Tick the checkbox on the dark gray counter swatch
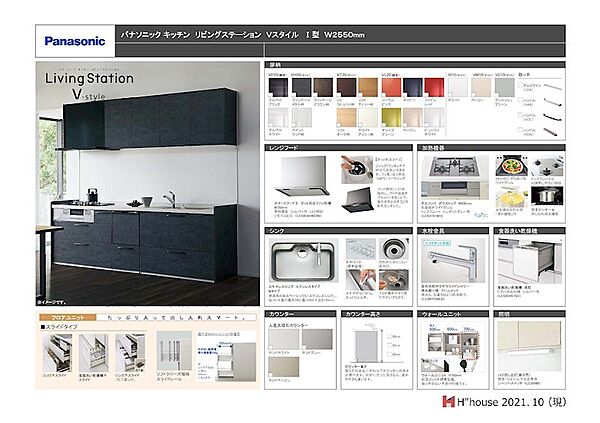 (x=305, y=346)
